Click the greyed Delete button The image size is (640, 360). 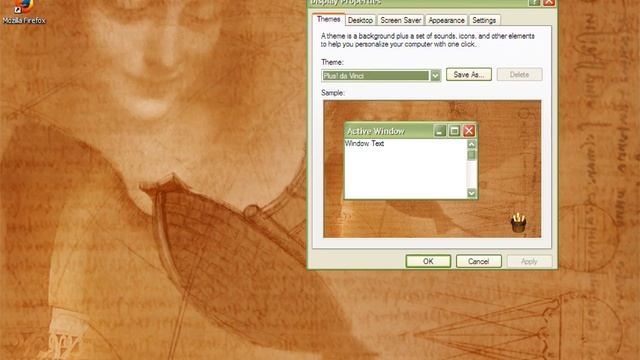tap(520, 75)
